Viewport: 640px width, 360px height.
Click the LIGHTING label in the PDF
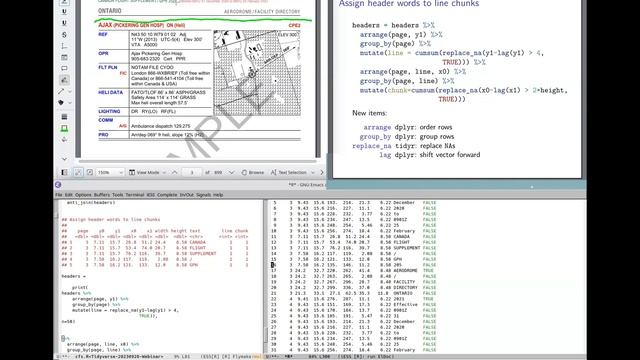point(109,111)
